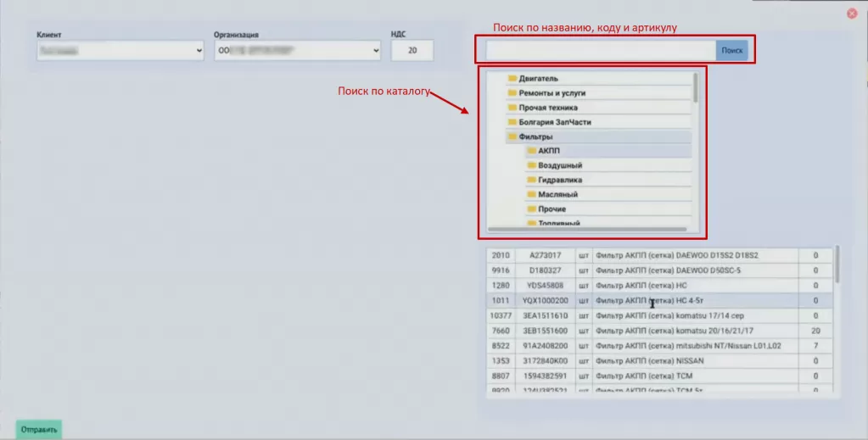Click the folder icon beside Воздушный

click(531, 165)
